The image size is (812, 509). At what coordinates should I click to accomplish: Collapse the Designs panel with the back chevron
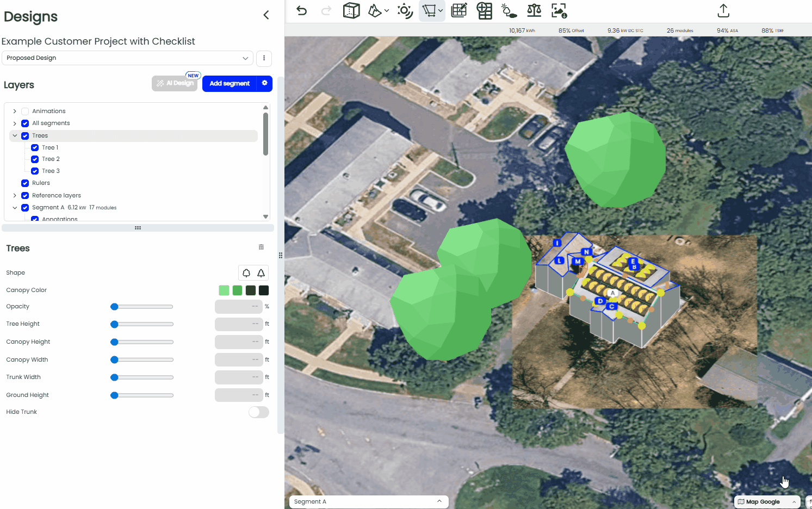(266, 15)
